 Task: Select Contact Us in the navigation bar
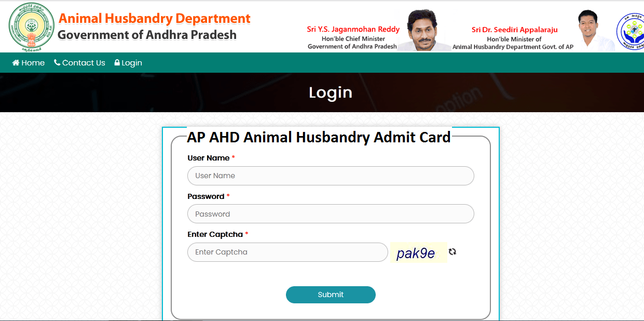point(79,62)
